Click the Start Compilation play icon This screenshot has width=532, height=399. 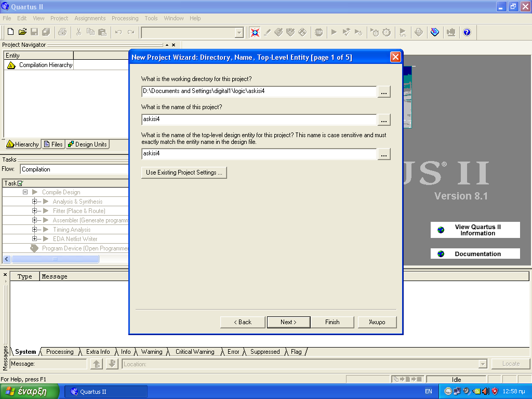coord(334,32)
